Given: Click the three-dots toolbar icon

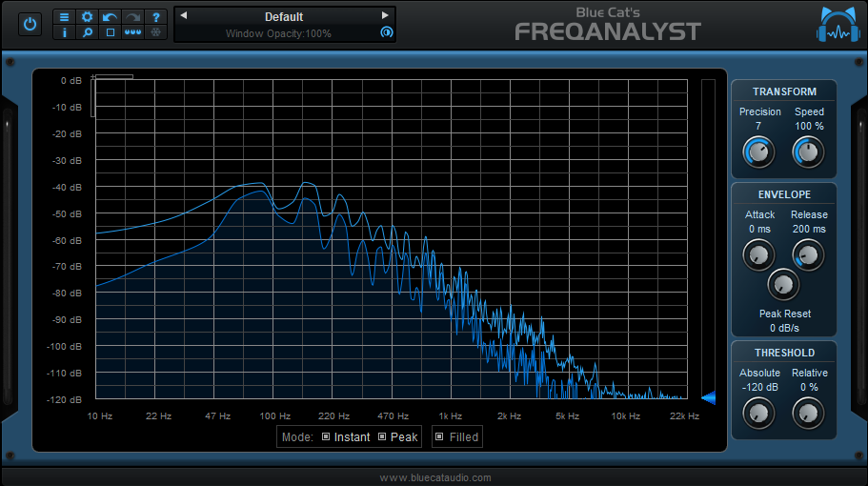Looking at the screenshot, I should 132,32.
